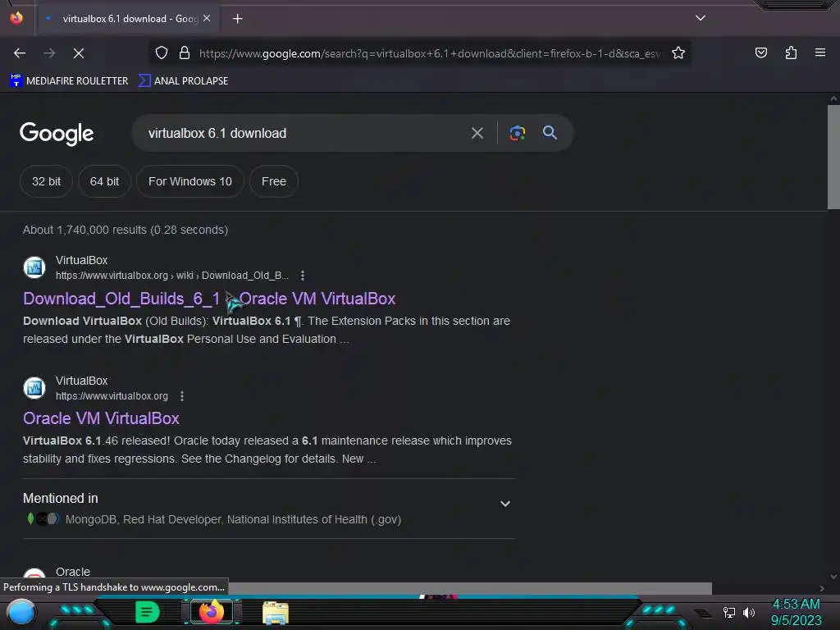This screenshot has width=840, height=630.
Task: Search by image with Google Lens
Action: tap(517, 133)
